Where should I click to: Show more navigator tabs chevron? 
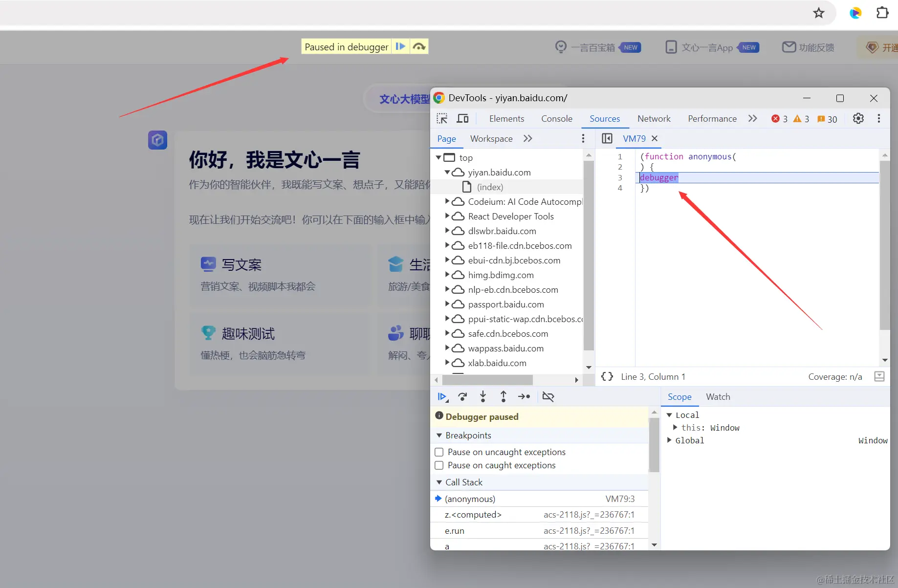527,138
